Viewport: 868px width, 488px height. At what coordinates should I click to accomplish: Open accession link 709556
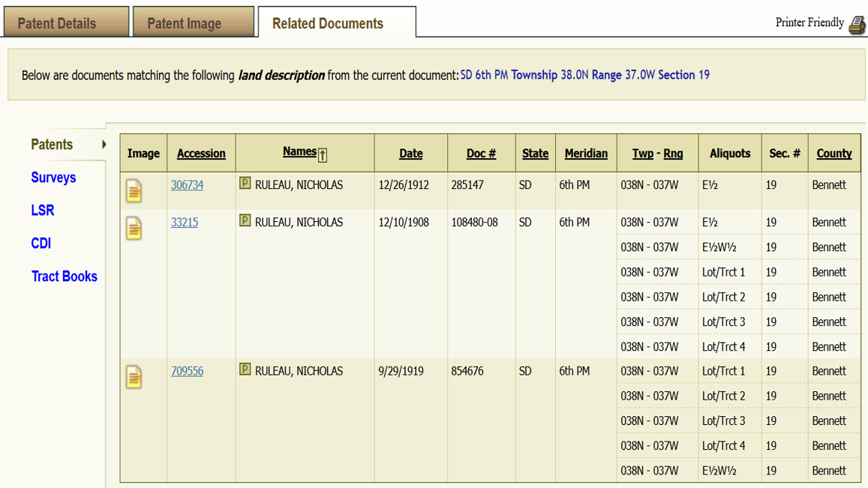187,371
